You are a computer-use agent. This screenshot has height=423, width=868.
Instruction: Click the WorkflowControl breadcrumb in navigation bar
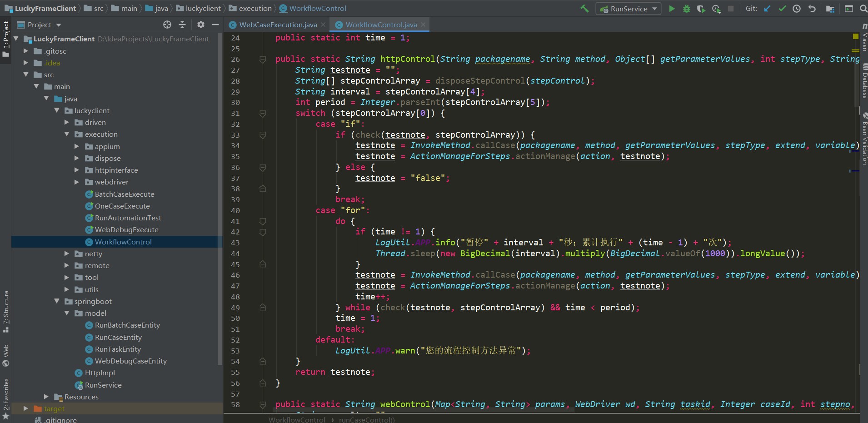click(x=313, y=8)
